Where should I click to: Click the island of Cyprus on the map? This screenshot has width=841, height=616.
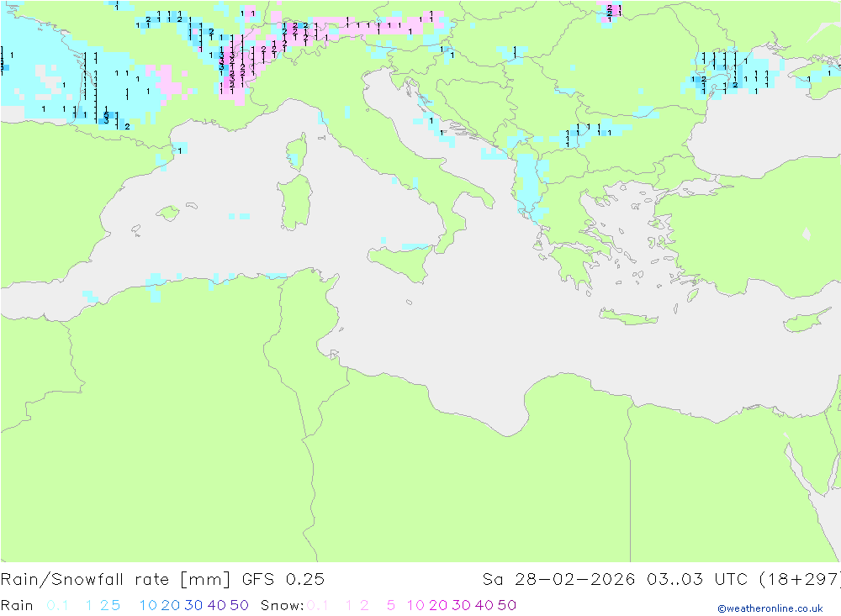point(807,320)
